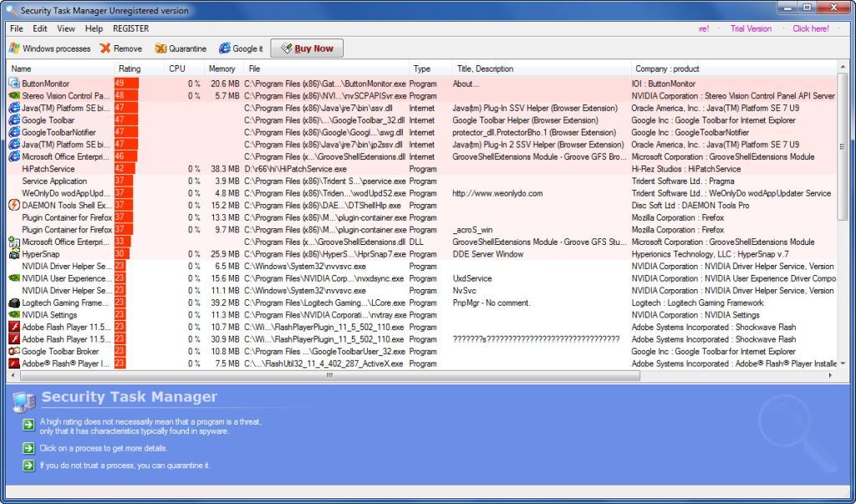
Task: Click http://www.weonlydo.com description text
Action: tap(497, 193)
